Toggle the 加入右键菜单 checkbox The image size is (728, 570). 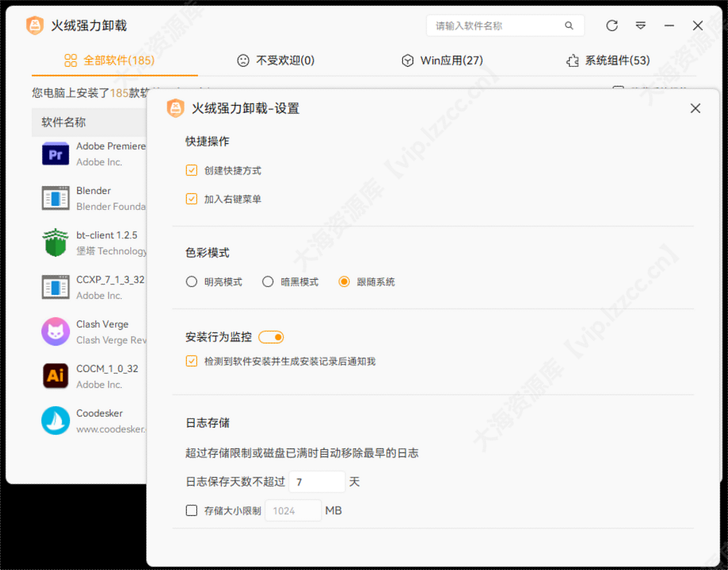(192, 199)
